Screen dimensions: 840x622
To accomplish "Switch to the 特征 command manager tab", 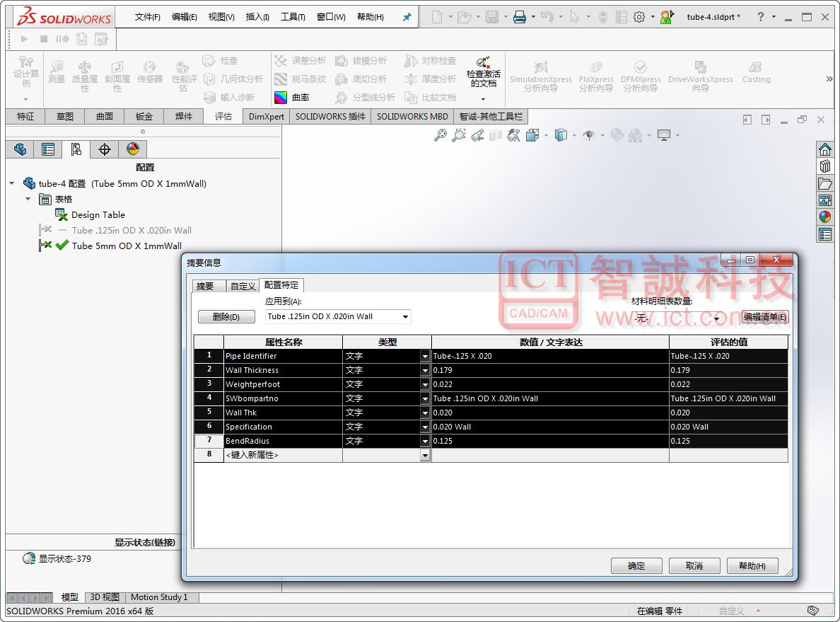I will point(25,116).
